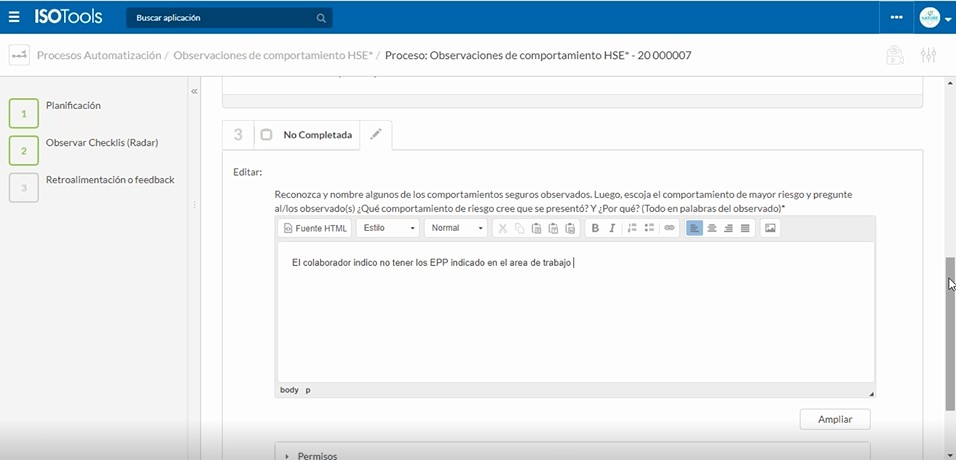Insert a hyperlink in the editor
This screenshot has height=460, width=956.
coord(670,228)
